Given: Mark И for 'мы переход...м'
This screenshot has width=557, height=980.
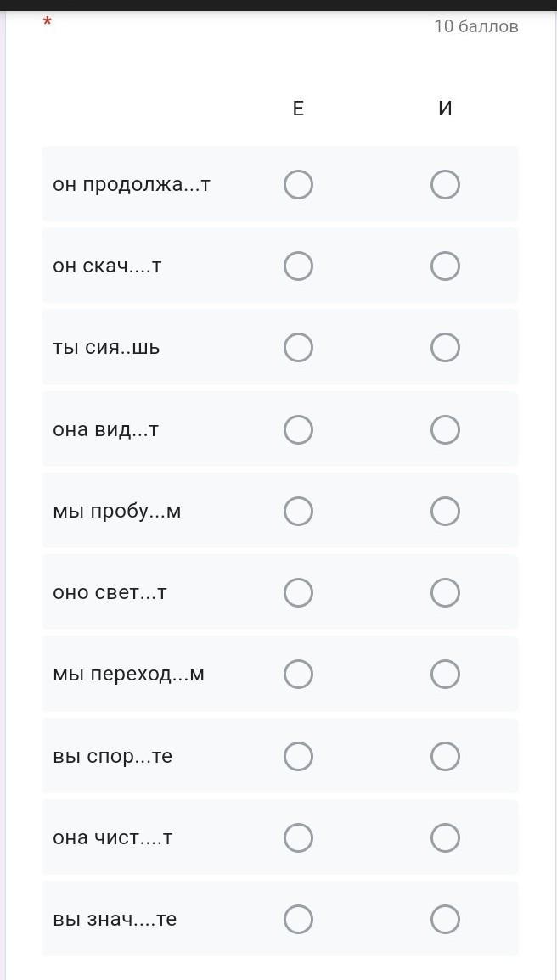Looking at the screenshot, I should [445, 674].
